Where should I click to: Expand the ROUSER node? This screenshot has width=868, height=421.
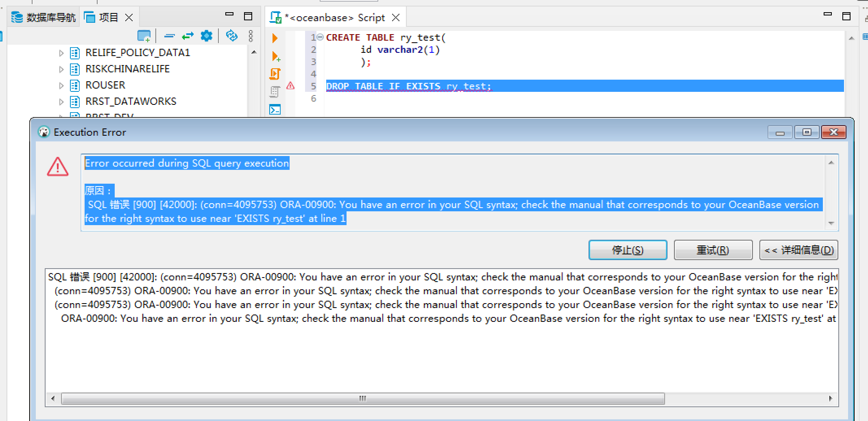[x=61, y=85]
